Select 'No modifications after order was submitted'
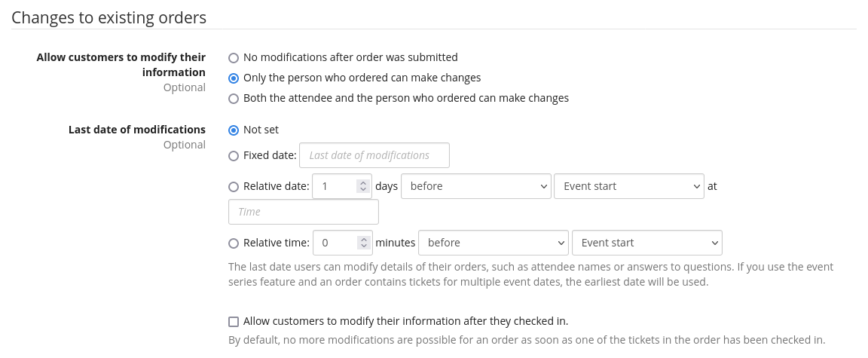The width and height of the screenshot is (868, 358). pos(234,57)
